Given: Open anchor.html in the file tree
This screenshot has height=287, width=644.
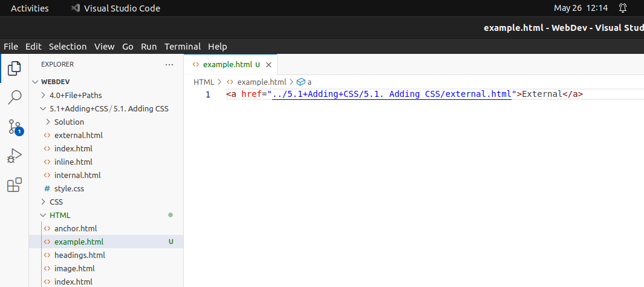Looking at the screenshot, I should [75, 228].
